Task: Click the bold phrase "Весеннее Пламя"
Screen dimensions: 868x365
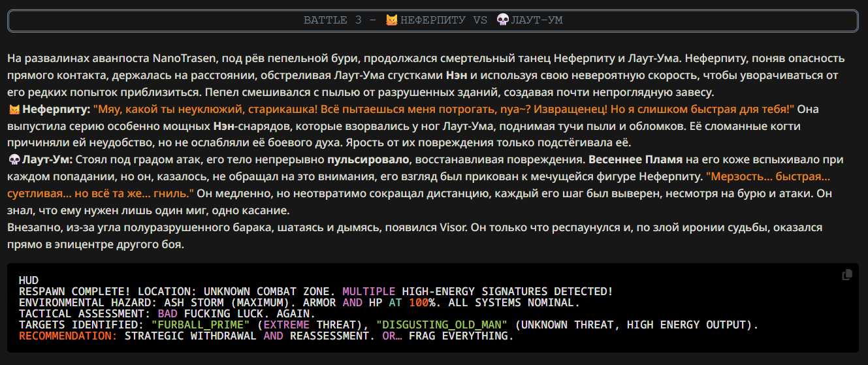Action: point(635,160)
